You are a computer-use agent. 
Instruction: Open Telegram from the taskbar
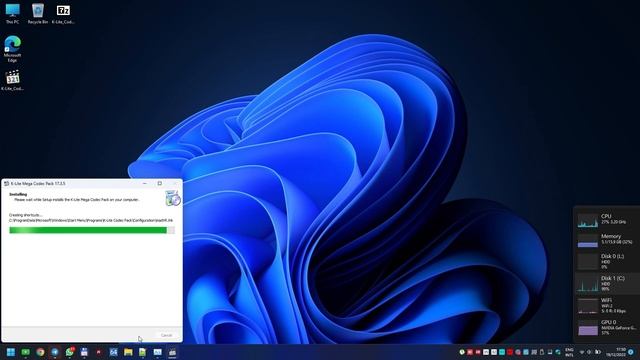click(x=55, y=352)
